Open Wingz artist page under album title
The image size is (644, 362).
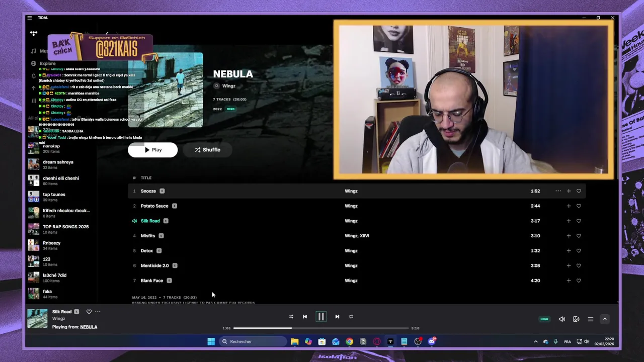coord(229,86)
